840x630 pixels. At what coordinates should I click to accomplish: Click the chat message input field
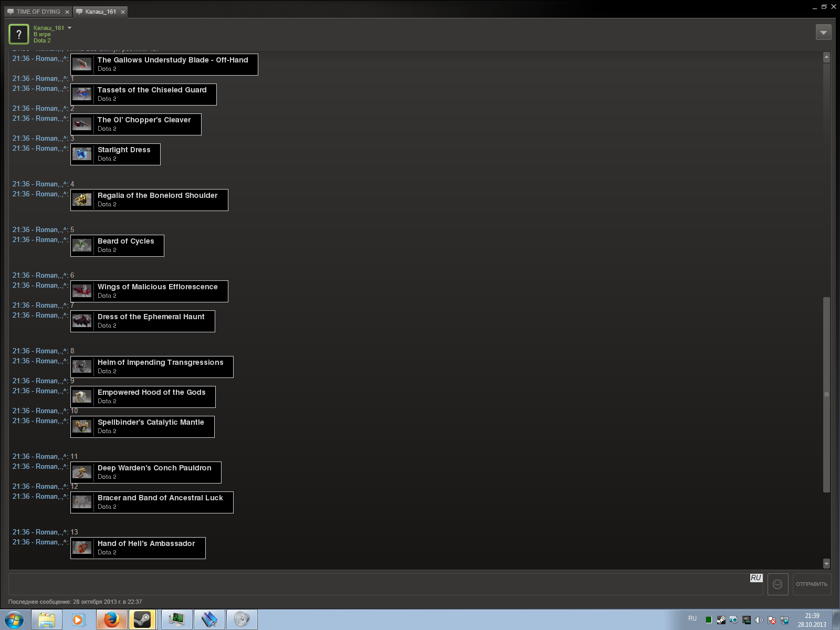386,584
